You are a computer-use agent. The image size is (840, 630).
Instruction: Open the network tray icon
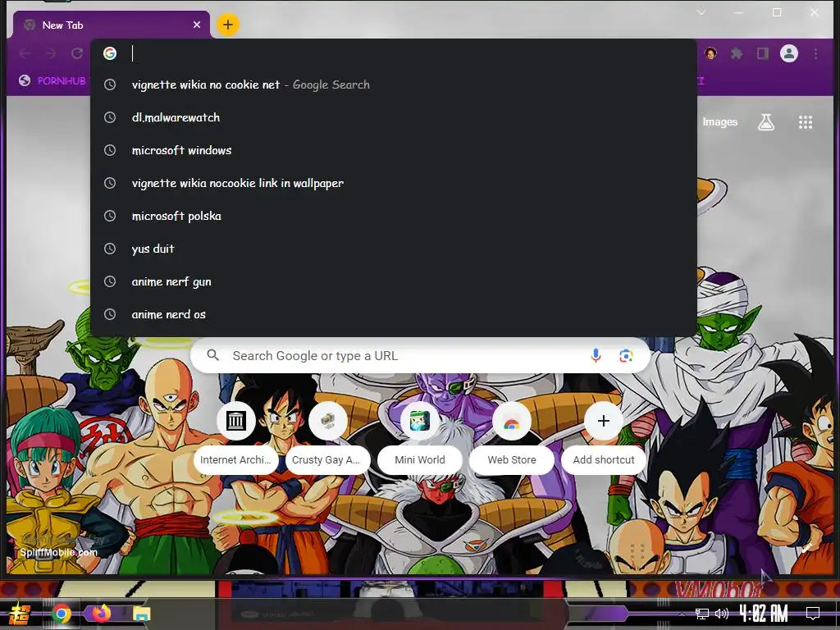point(701,614)
